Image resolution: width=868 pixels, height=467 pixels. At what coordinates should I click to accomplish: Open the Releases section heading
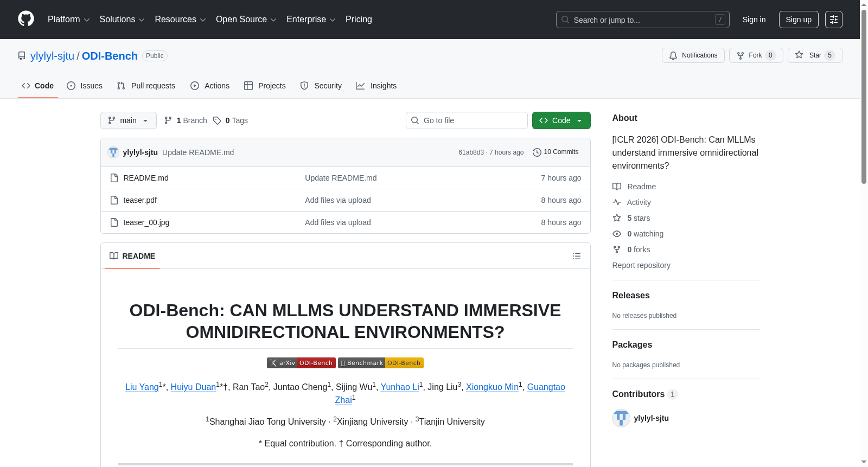click(x=631, y=296)
